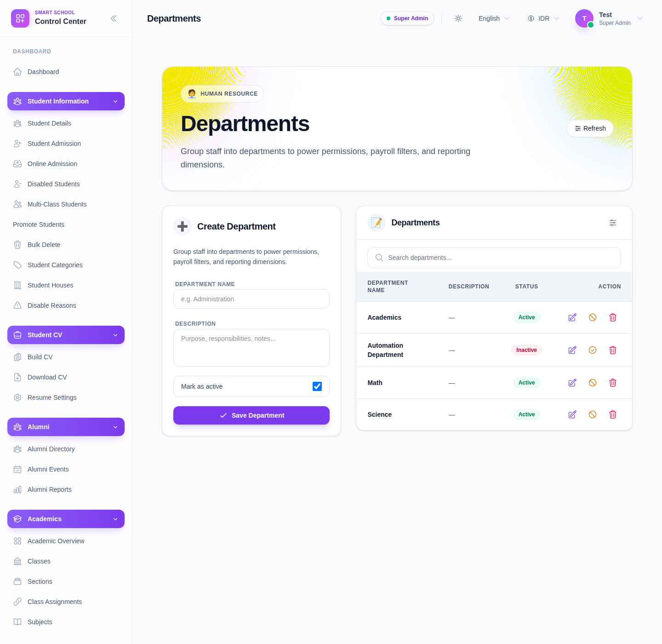Viewport: 662px width, 644px height.
Task: Select Disable Reasons
Action: coord(66,305)
